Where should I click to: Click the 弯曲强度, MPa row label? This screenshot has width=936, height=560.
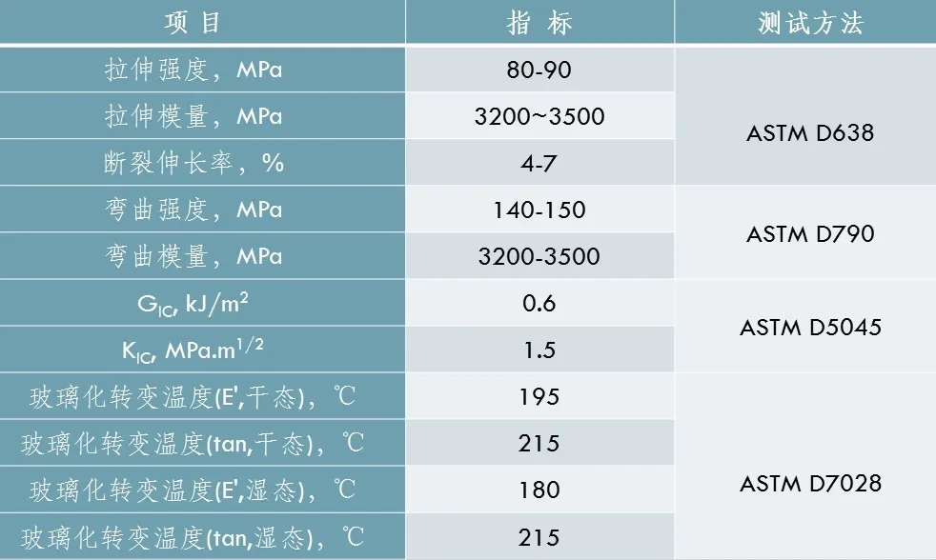click(x=193, y=210)
